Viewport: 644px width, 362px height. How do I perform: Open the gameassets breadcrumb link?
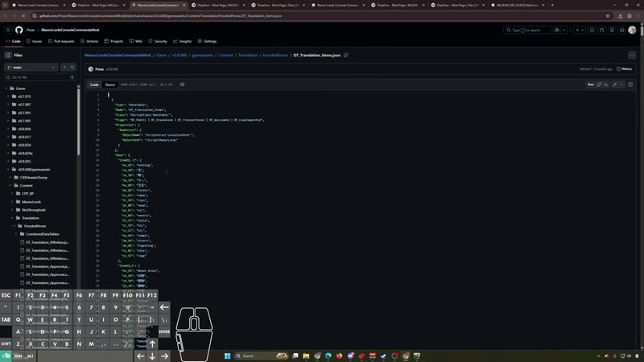point(203,55)
